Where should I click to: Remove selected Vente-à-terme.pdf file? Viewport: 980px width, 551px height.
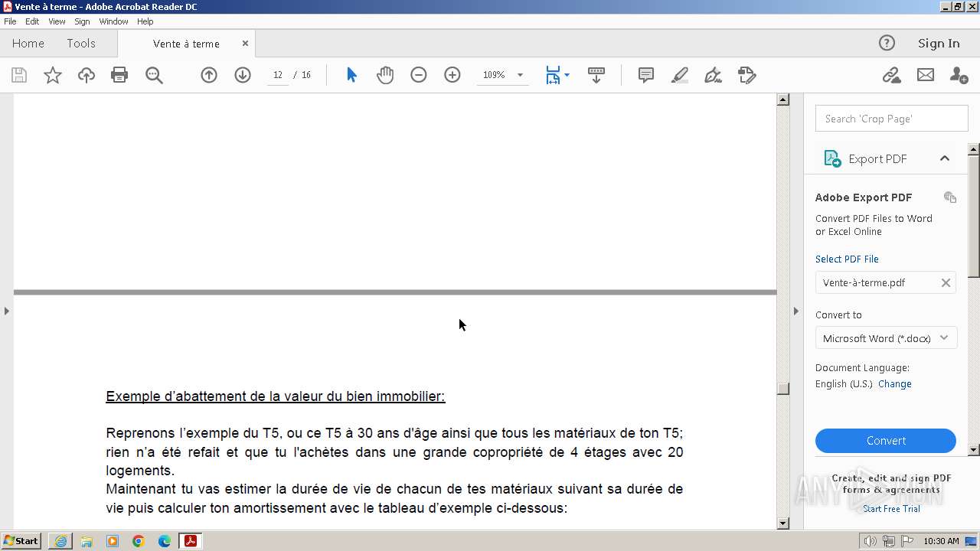946,282
